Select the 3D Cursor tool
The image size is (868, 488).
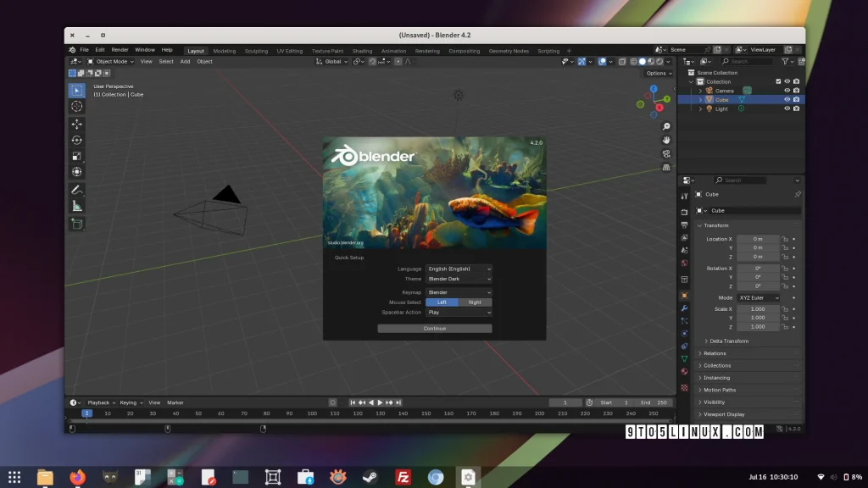[77, 106]
